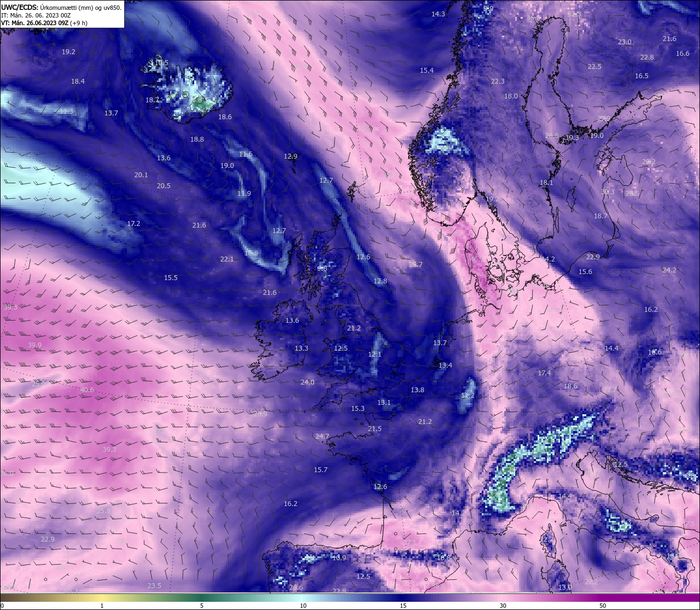Click the value 13.3 over Ireland

pos(301,348)
